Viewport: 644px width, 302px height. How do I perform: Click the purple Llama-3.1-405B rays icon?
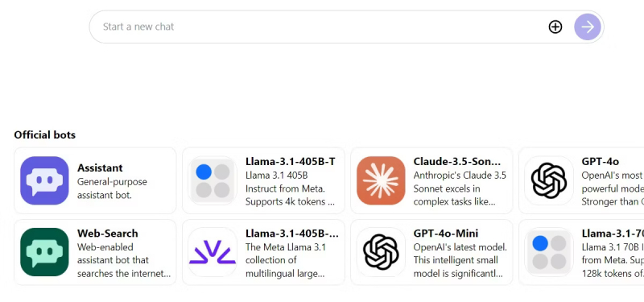[x=213, y=252]
